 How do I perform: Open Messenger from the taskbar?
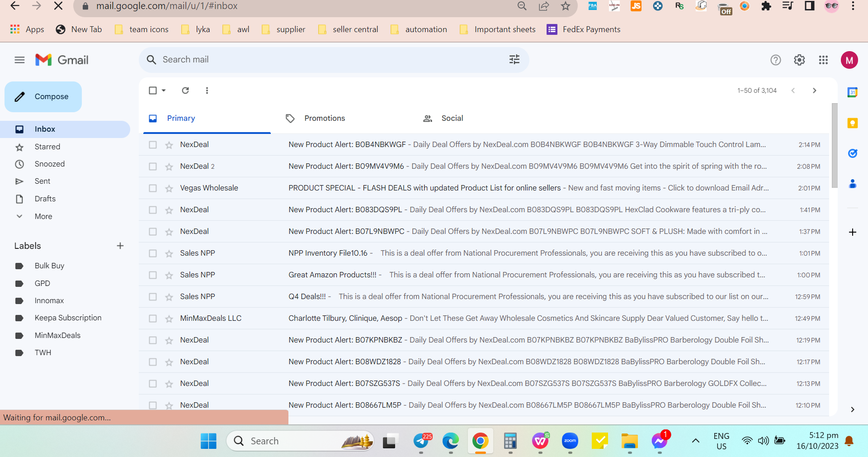tap(659, 441)
